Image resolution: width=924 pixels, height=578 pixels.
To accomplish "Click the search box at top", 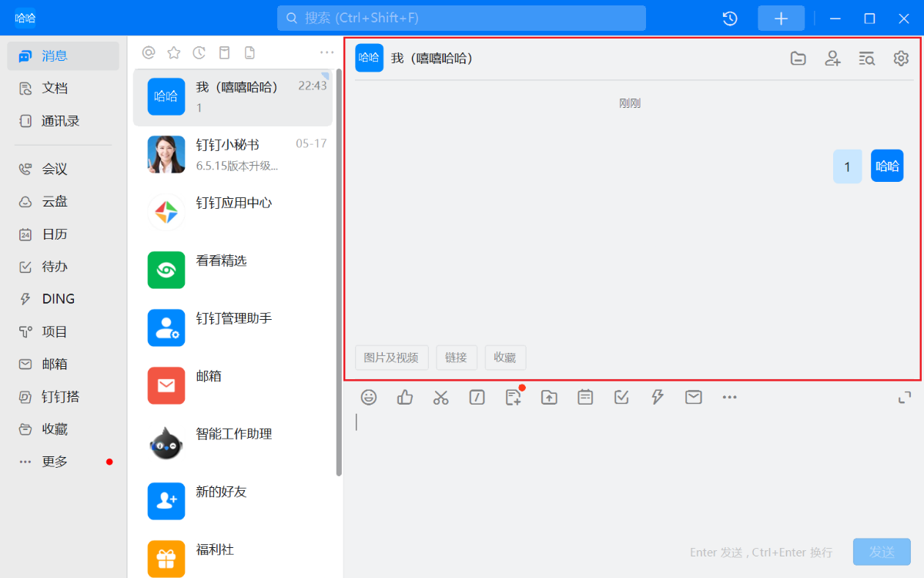I will coord(461,18).
